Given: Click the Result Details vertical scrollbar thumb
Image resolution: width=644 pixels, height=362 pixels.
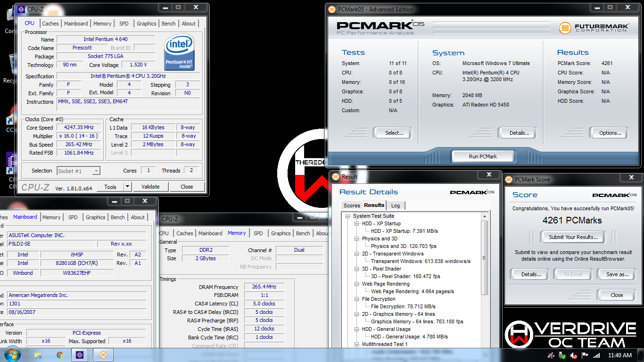Looking at the screenshot, I should tap(485, 258).
